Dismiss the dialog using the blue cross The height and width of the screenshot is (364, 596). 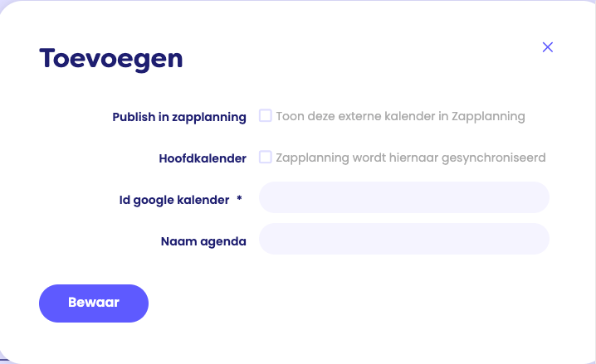coord(547,47)
